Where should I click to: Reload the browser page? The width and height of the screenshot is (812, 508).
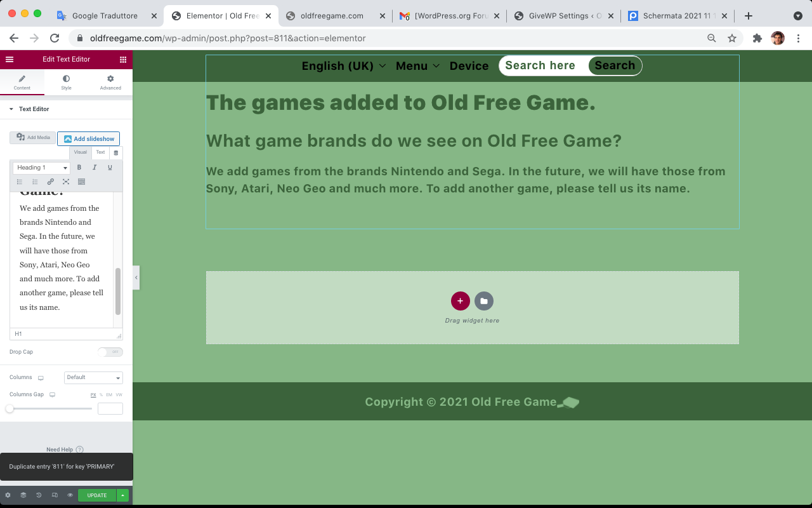pyautogui.click(x=55, y=38)
